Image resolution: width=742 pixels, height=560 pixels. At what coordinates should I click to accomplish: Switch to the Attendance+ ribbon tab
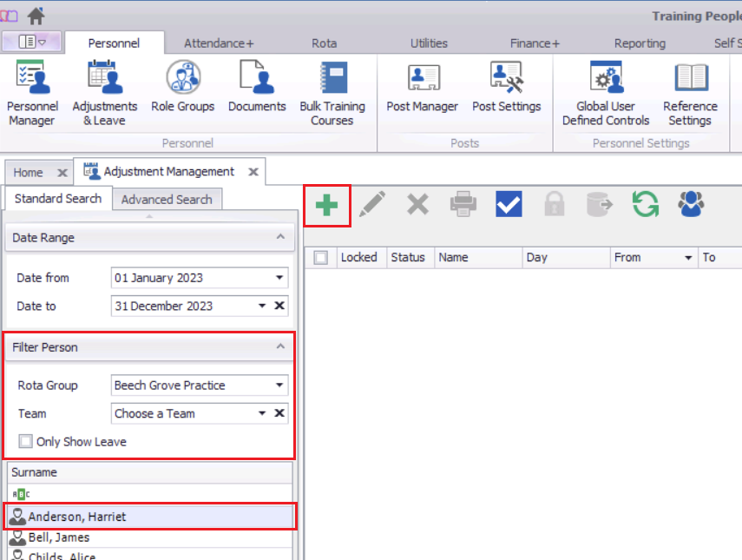(219, 43)
